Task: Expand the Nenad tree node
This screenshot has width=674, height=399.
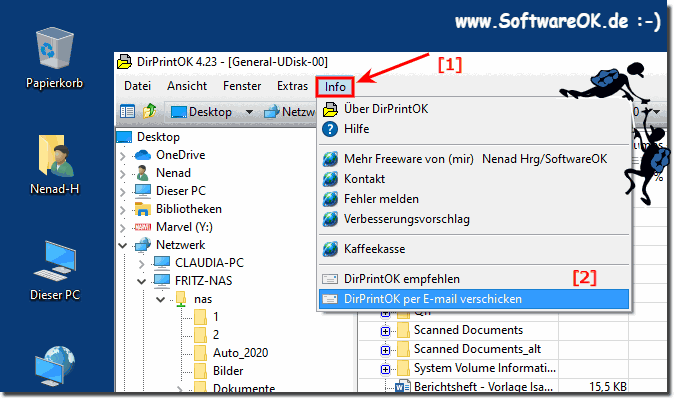Action: [x=123, y=174]
